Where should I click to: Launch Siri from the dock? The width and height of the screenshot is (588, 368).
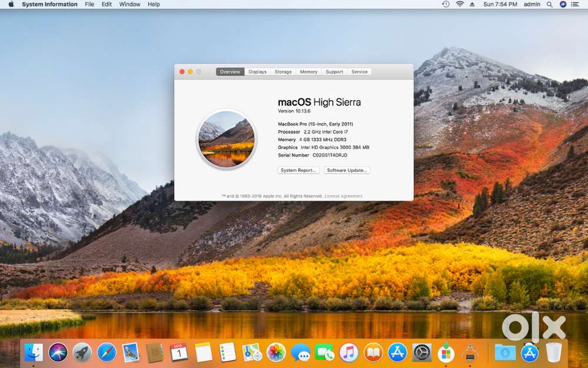click(x=58, y=352)
